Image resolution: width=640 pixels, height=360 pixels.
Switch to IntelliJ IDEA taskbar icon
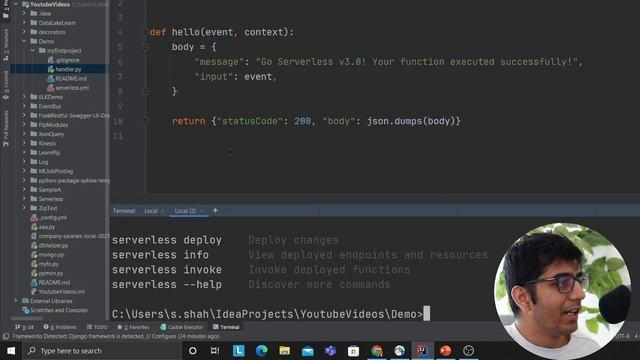tap(422, 351)
